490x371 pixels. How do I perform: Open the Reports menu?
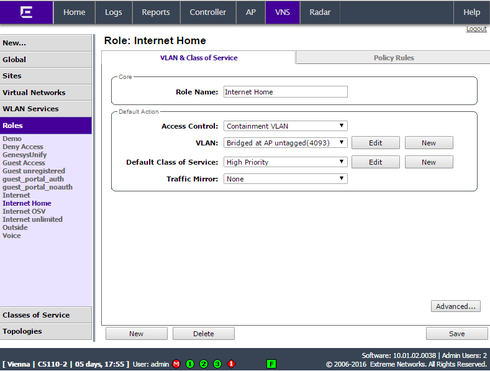coord(156,12)
